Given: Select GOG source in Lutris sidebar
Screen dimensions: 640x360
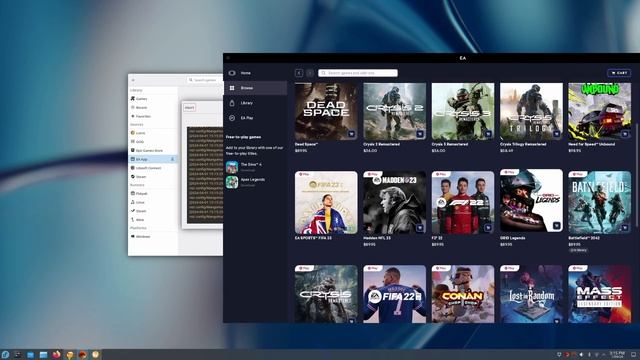Looking at the screenshot, I should click(x=153, y=142).
